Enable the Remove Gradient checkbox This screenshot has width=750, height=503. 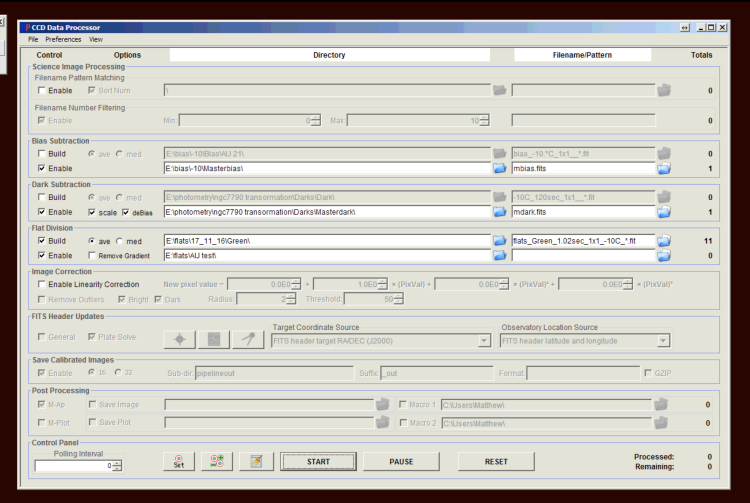pyautogui.click(x=91, y=256)
